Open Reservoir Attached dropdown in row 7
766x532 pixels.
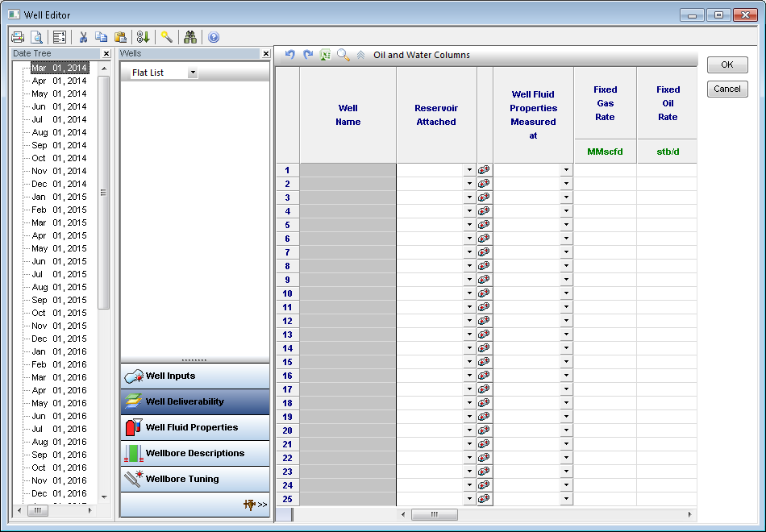[469, 252]
